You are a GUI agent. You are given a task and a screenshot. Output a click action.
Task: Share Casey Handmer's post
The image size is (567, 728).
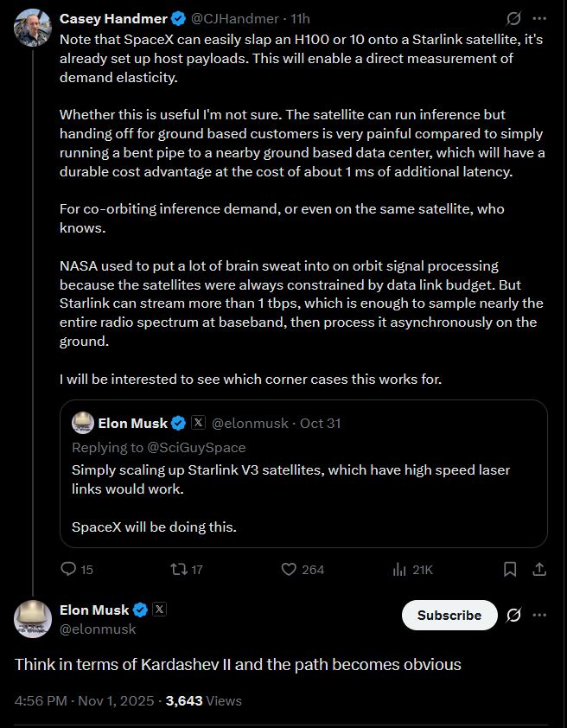(538, 569)
